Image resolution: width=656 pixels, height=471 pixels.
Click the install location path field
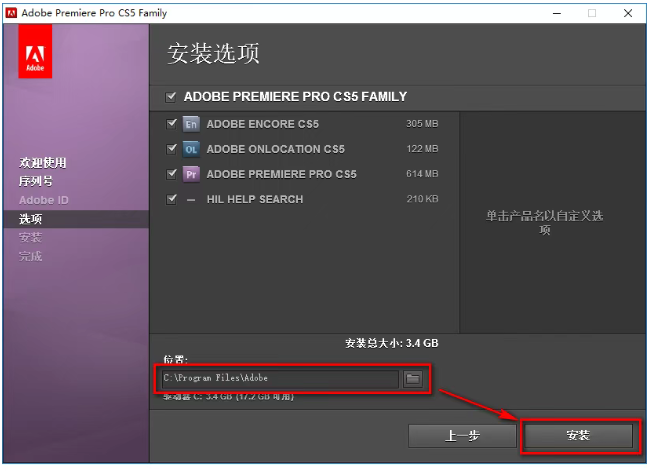pyautogui.click(x=279, y=378)
